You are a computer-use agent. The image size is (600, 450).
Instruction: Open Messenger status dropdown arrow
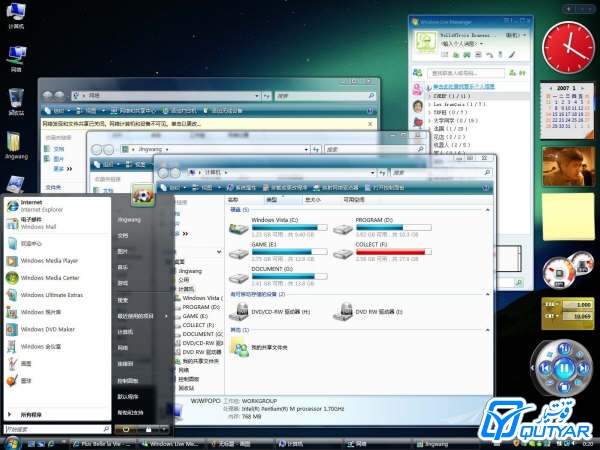(x=524, y=35)
